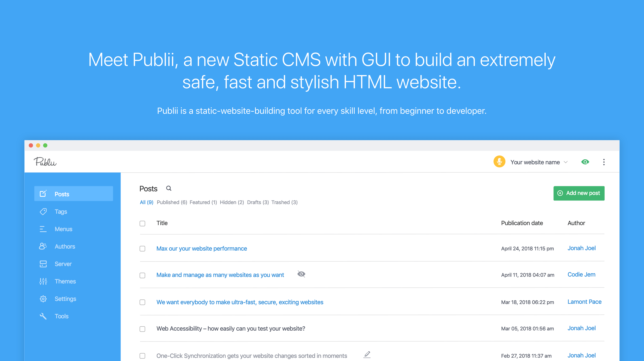Click date 'Mar 05, 2018 01:56 am'

coord(527,329)
